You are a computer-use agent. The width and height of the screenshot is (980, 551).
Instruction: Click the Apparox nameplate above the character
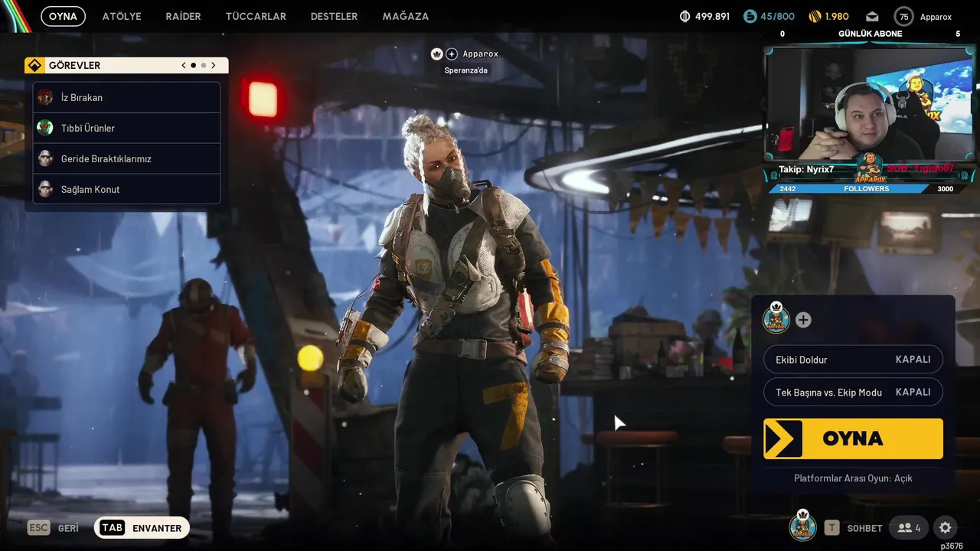click(481, 54)
